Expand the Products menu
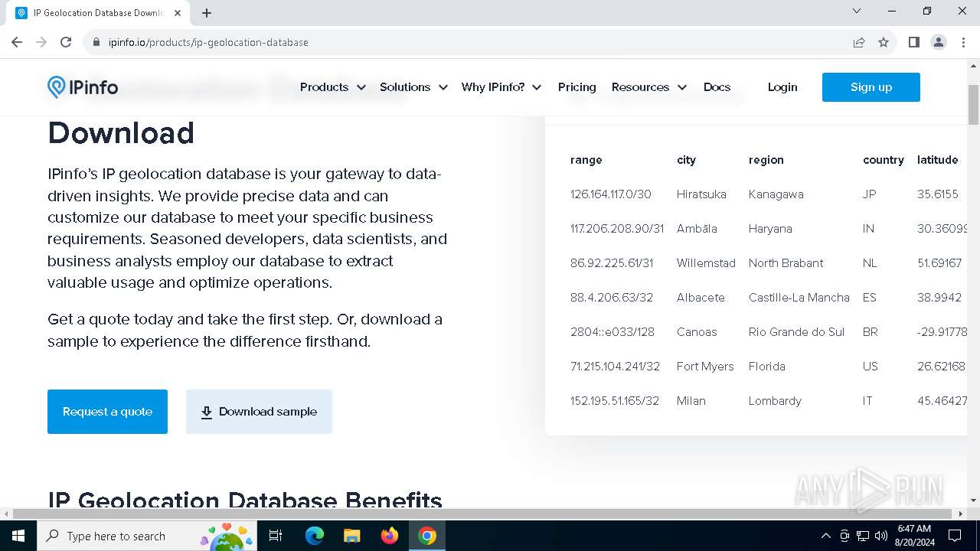This screenshot has width=980, height=551. tap(332, 87)
